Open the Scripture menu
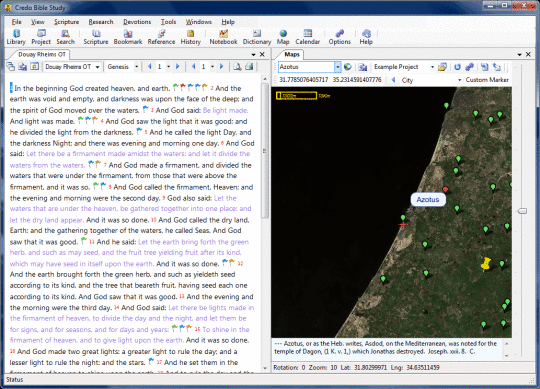Image resolution: width=540 pixels, height=389 pixels. coord(66,22)
